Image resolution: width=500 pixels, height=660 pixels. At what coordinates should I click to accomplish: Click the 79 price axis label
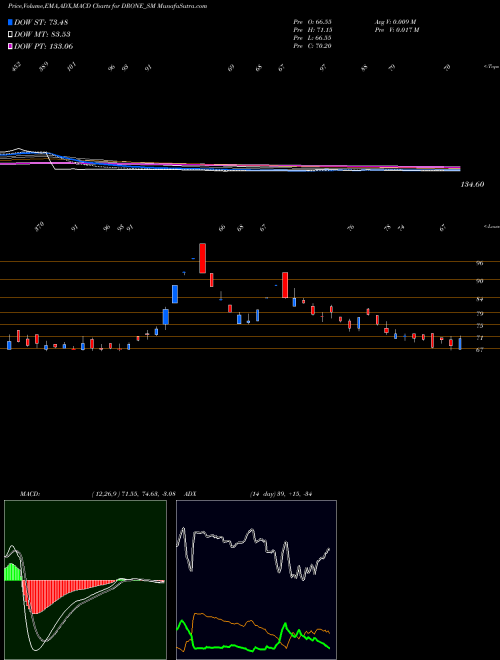pyautogui.click(x=479, y=314)
